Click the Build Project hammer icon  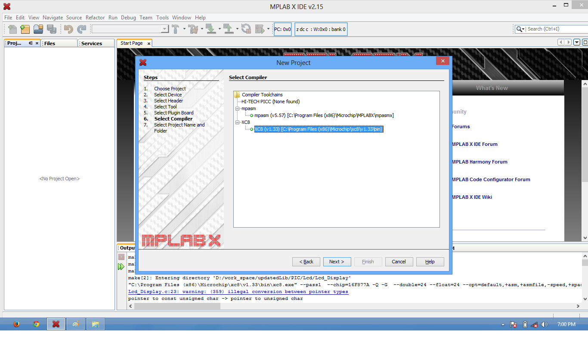pyautogui.click(x=176, y=29)
